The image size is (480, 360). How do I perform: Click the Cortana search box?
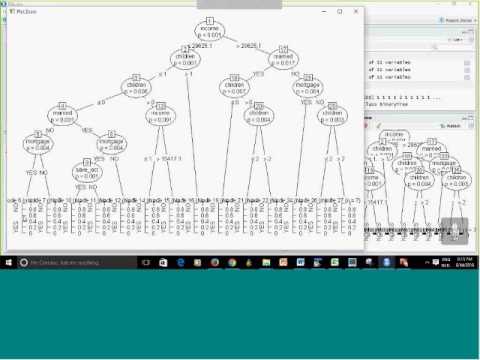point(77,263)
